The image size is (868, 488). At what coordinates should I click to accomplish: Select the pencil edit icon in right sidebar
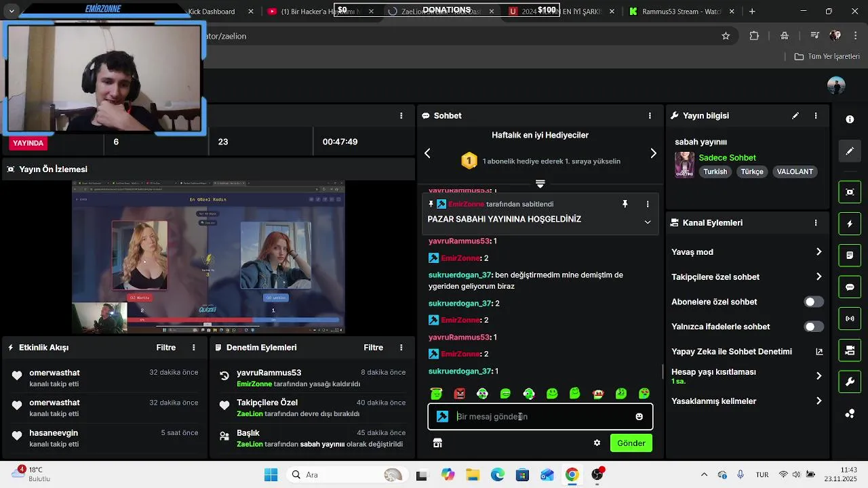click(x=850, y=151)
